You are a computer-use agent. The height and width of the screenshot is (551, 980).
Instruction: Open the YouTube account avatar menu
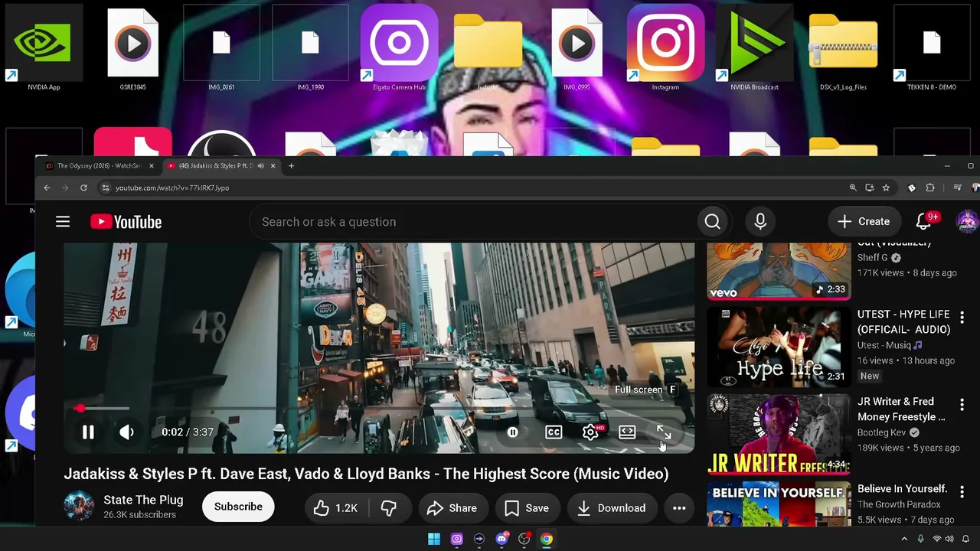pyautogui.click(x=968, y=222)
